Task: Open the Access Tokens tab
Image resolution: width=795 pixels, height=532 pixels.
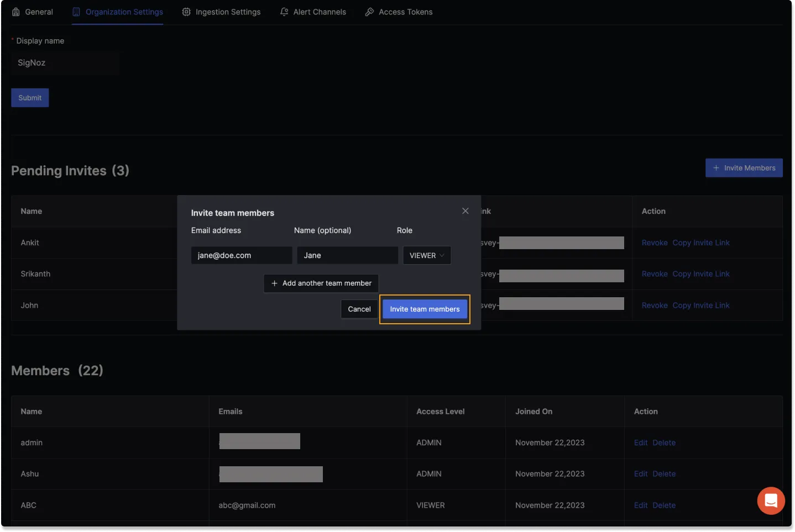Action: 399,12
